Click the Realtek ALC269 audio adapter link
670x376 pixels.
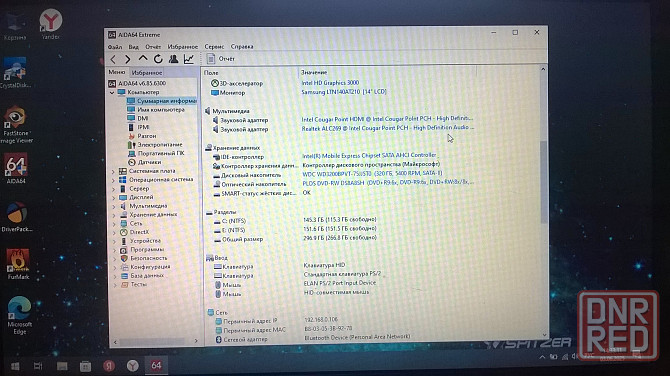tap(388, 128)
